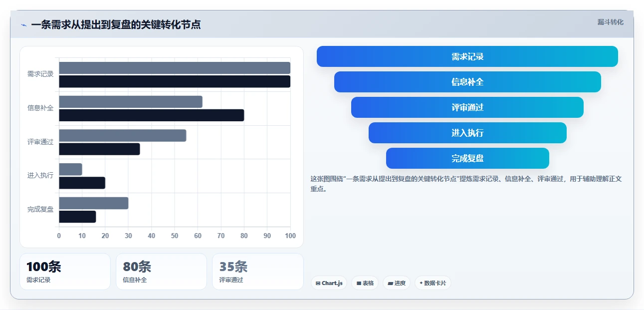Click the 漏斗转化 label in the header
The image size is (644, 310).
(610, 22)
